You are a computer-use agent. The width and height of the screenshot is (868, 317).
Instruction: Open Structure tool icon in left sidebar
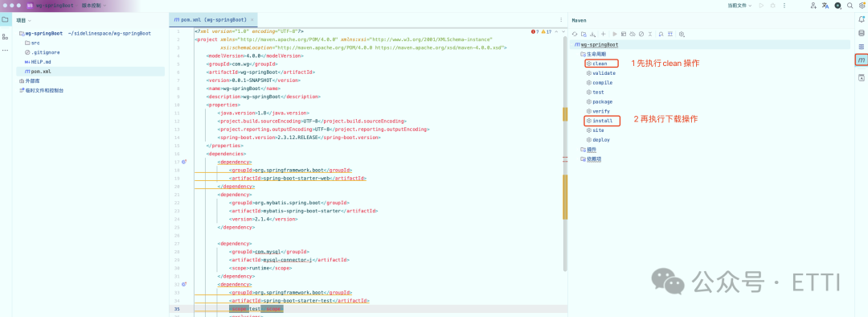(5, 36)
